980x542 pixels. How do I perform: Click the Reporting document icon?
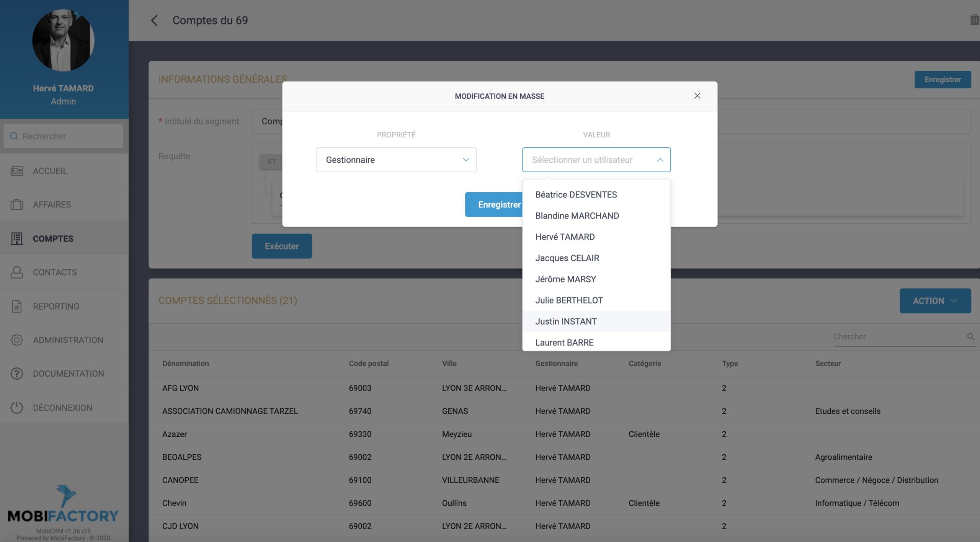click(x=16, y=307)
